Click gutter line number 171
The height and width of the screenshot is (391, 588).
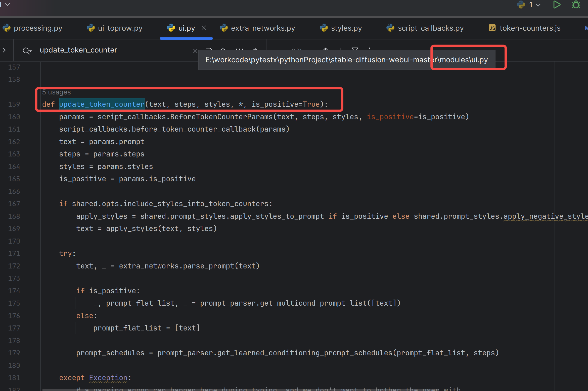tap(14, 253)
